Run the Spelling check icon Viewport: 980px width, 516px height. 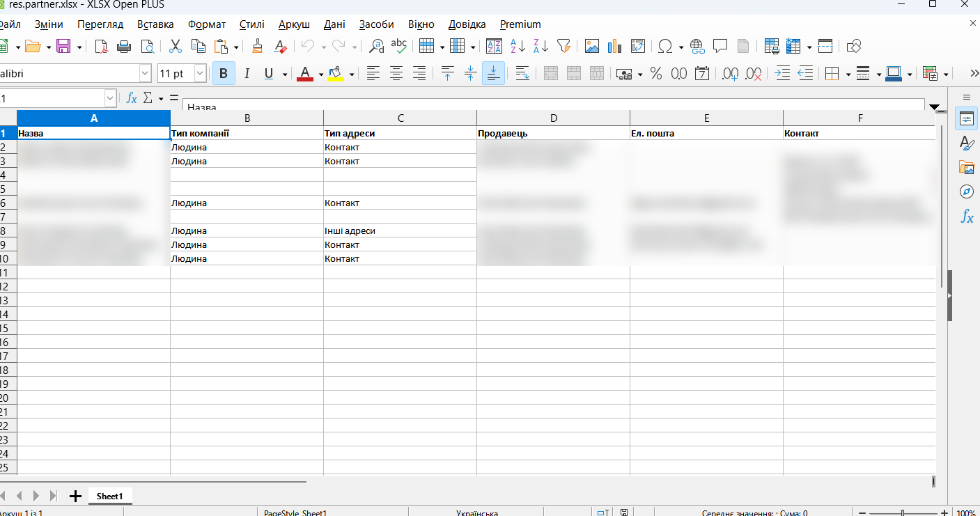click(x=398, y=47)
